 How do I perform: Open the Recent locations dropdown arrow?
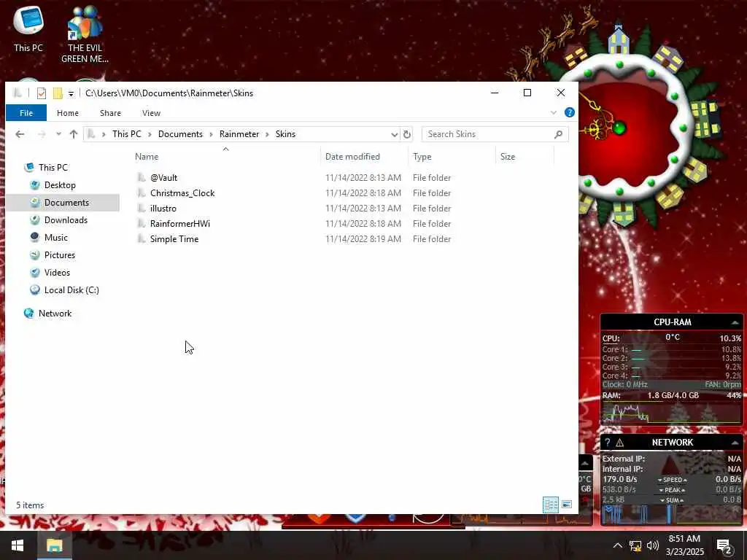pos(58,134)
